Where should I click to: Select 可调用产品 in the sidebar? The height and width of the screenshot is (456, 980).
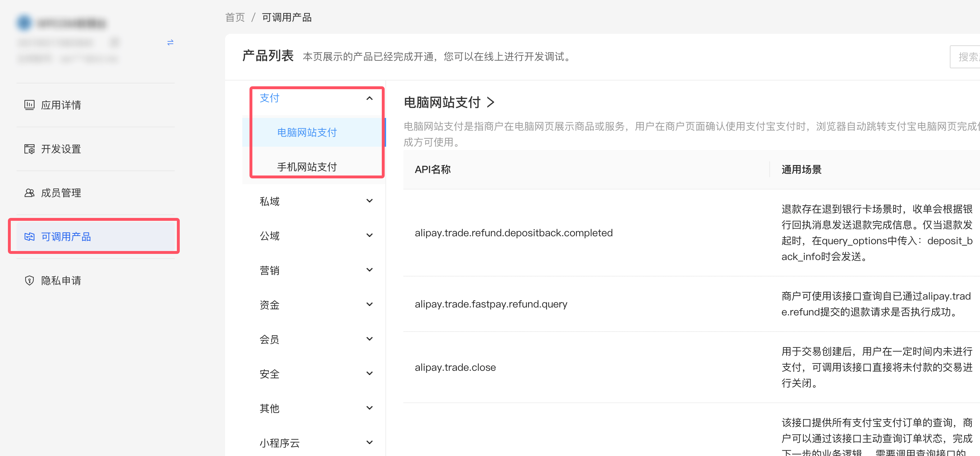(96, 237)
